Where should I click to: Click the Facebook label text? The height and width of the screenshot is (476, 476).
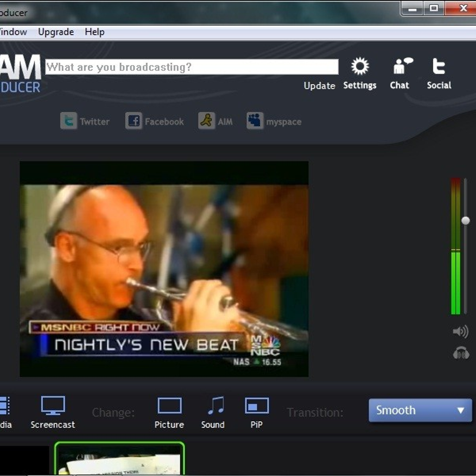(164, 122)
